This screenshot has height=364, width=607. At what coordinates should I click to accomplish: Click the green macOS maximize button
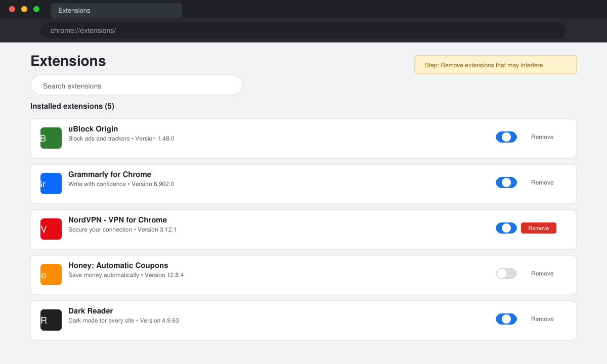(36, 9)
